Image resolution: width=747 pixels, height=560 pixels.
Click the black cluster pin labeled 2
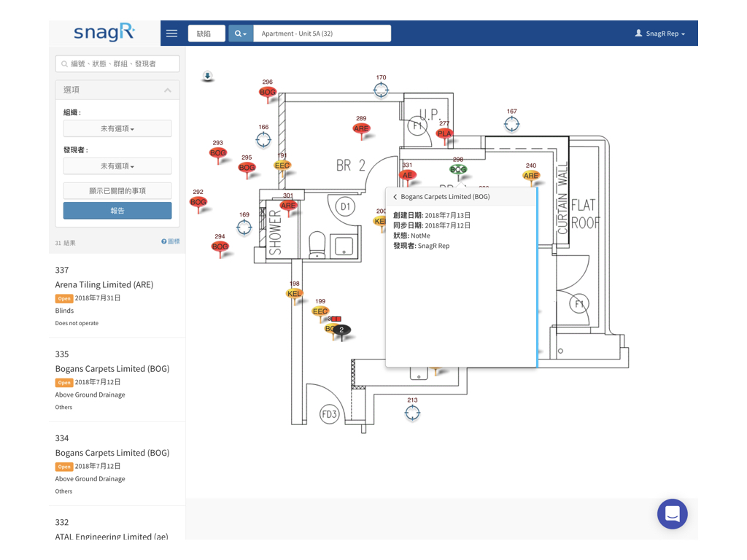[341, 330]
